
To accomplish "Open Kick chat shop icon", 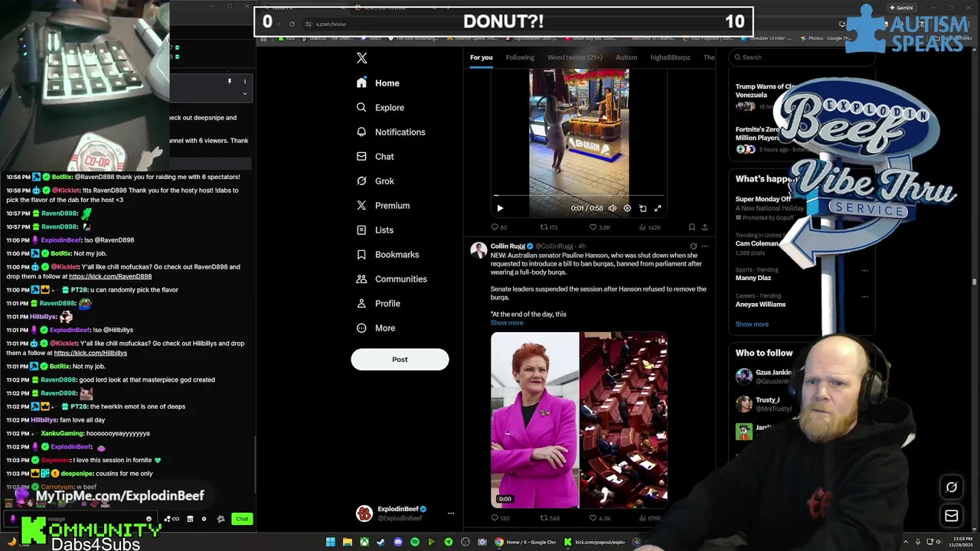I will click(190, 519).
